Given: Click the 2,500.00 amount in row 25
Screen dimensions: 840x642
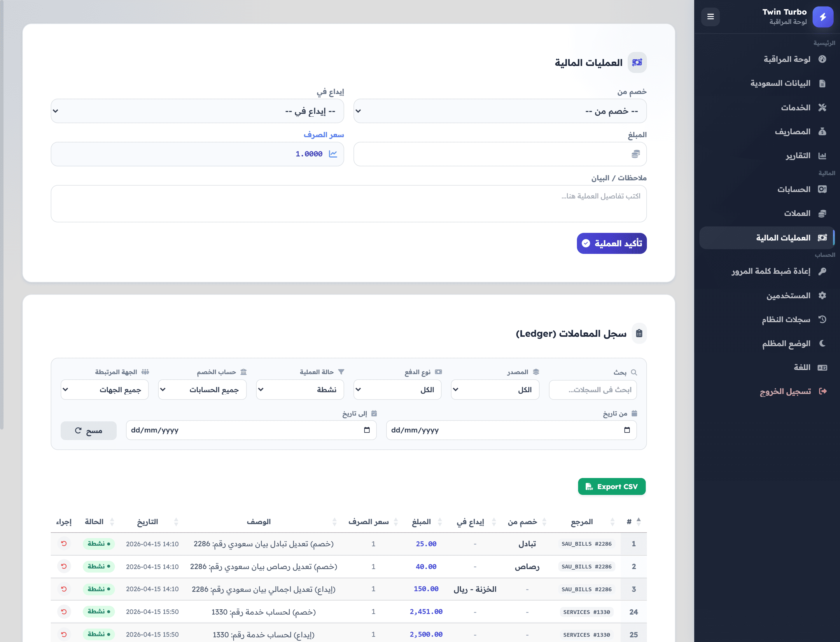Looking at the screenshot, I should click(x=426, y=635).
